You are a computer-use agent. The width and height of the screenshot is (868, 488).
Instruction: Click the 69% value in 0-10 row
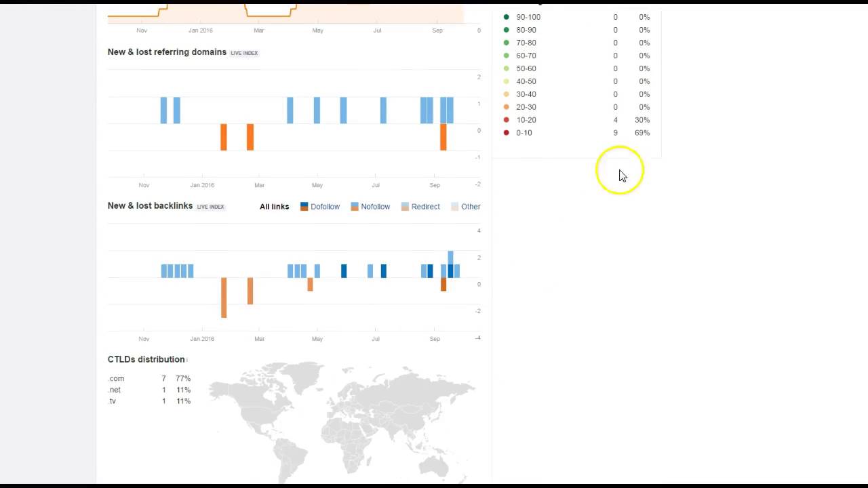click(642, 133)
